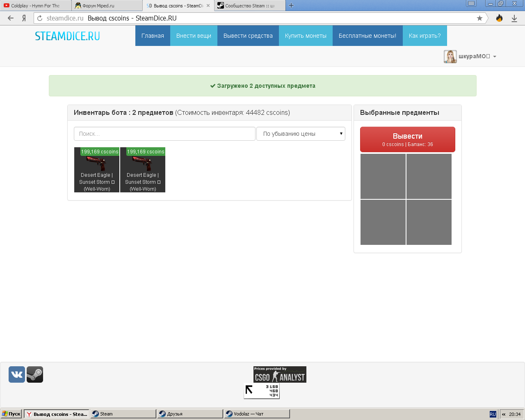Viewport: 525px width, 420px height.
Task: Click the inventory value '44482 cscoins' text
Action: tap(267, 112)
